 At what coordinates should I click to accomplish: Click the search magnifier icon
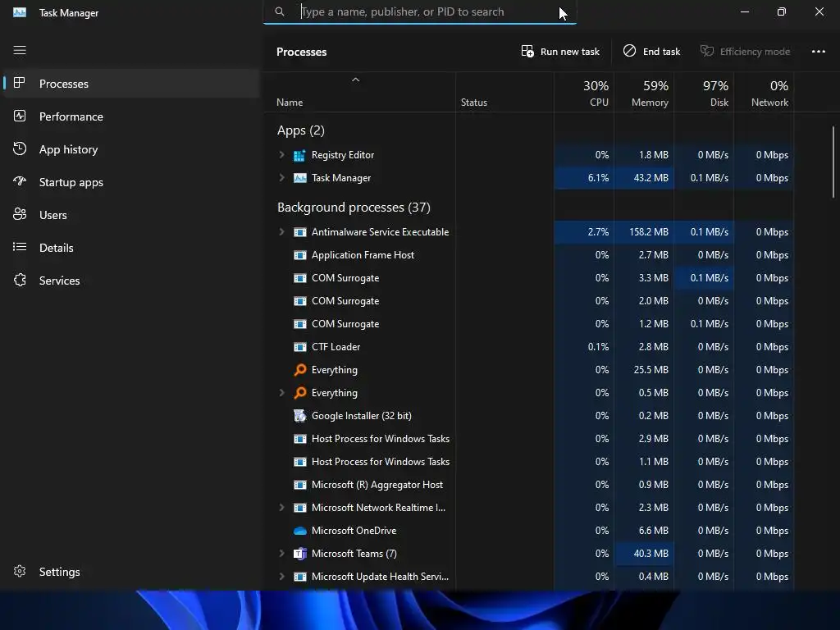279,11
